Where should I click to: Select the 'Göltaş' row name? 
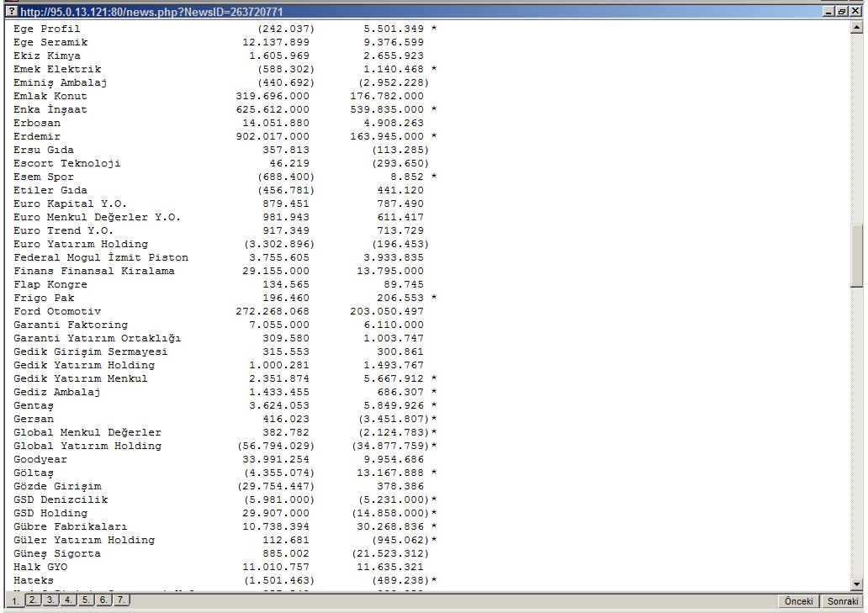tap(34, 473)
